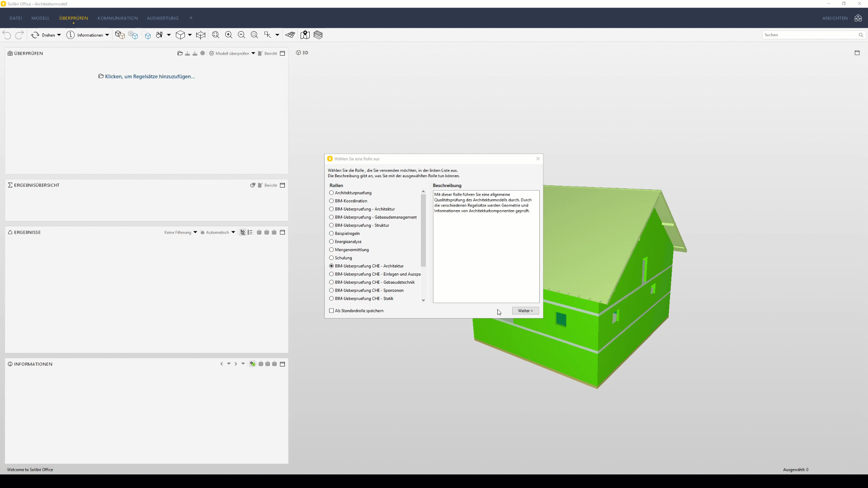Click open rulesets folder icon in Überprüfen panel
This screenshot has height=488, width=868.
tap(180, 53)
